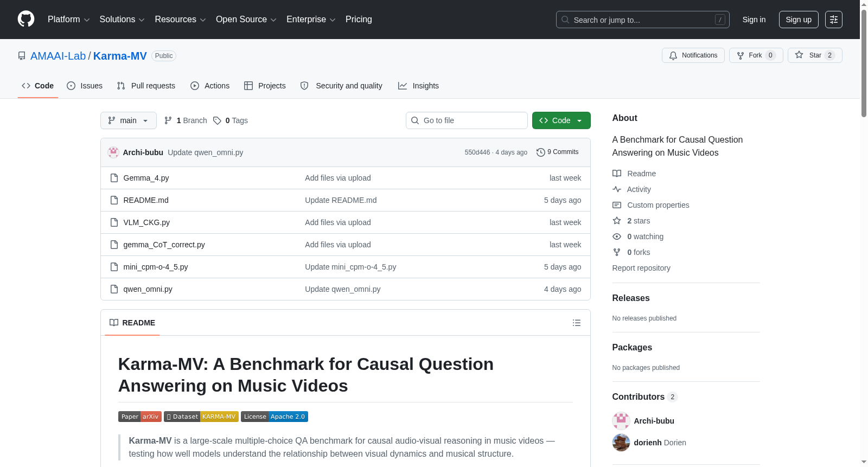The width and height of the screenshot is (868, 467).
Task: Click the watching eye icon
Action: click(617, 236)
